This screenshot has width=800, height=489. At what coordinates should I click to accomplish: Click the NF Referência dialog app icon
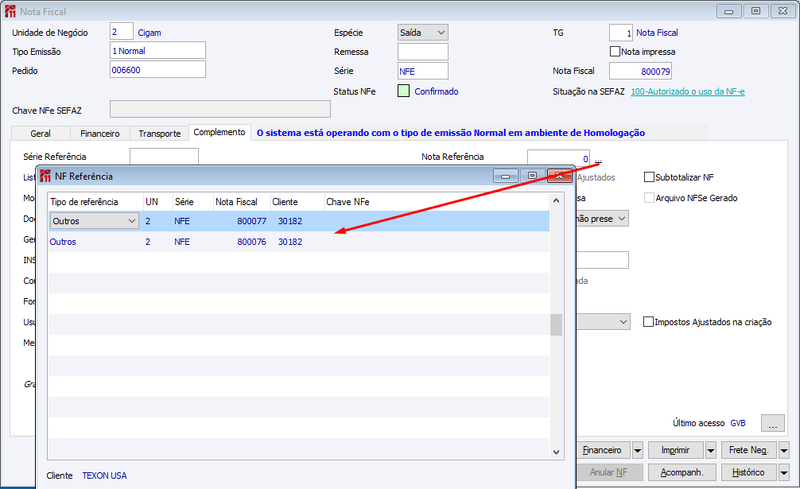tap(45, 176)
